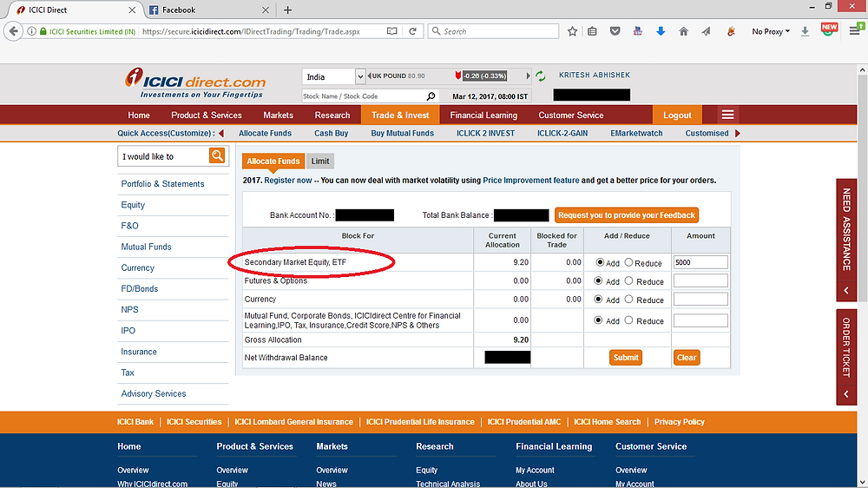868x488 pixels.
Task: Open the No Proxy dropdown
Action: [771, 31]
